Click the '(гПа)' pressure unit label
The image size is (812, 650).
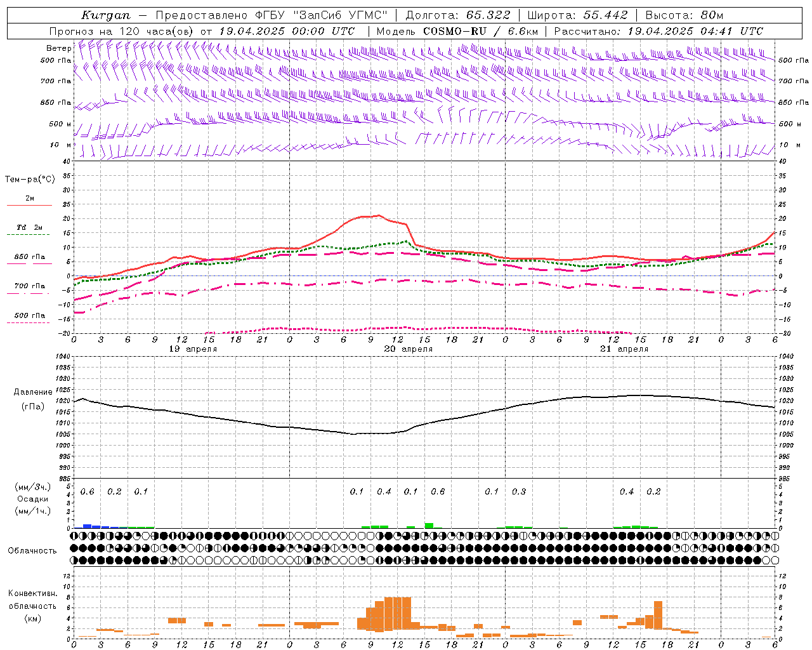[33, 406]
